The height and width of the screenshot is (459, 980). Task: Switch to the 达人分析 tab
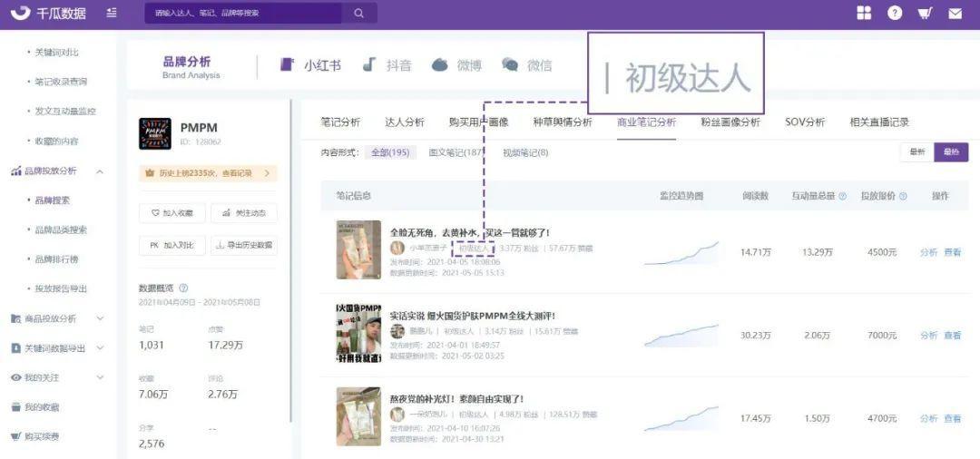pos(404,122)
